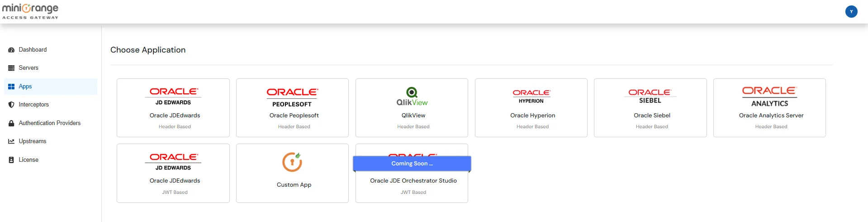Open the Upstreams section
868x222 pixels.
33,141
